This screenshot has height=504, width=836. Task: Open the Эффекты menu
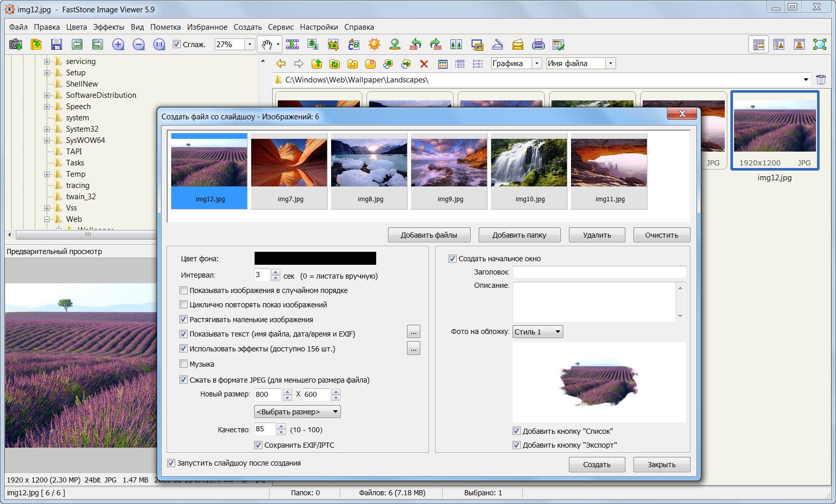coord(109,27)
